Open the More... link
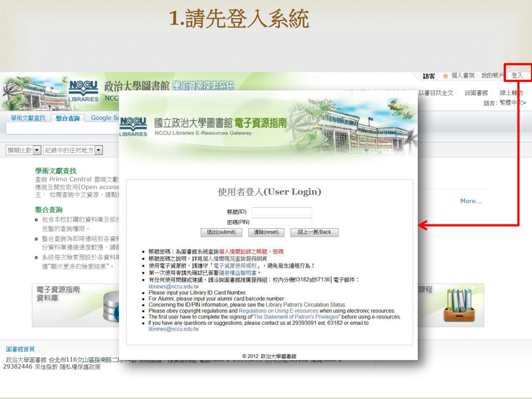This screenshot has height=399, width=532. [471, 201]
